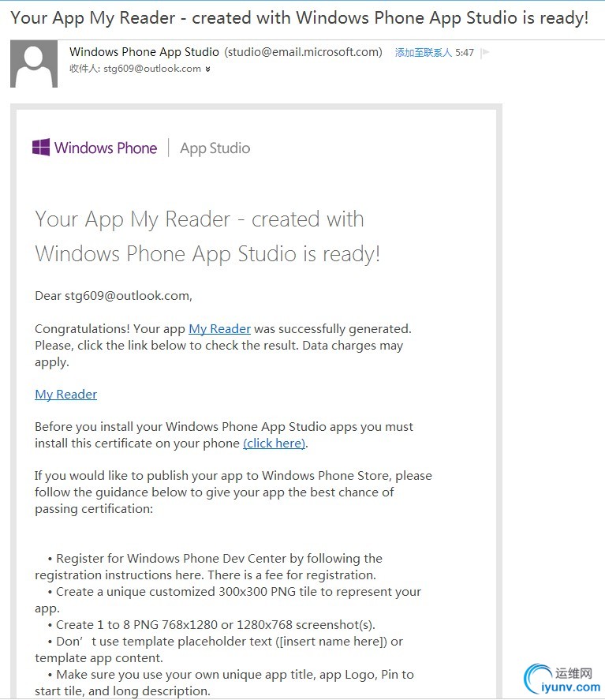This screenshot has height=700, width=605.
Task: Open the My Reader link in Congratulations sentence
Action: (219, 329)
